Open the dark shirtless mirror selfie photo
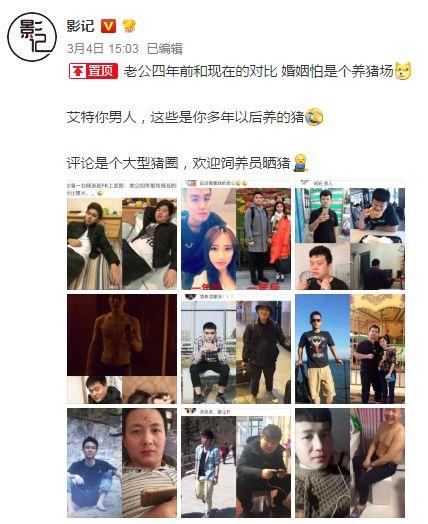This screenshot has width=428, height=524. click(122, 349)
